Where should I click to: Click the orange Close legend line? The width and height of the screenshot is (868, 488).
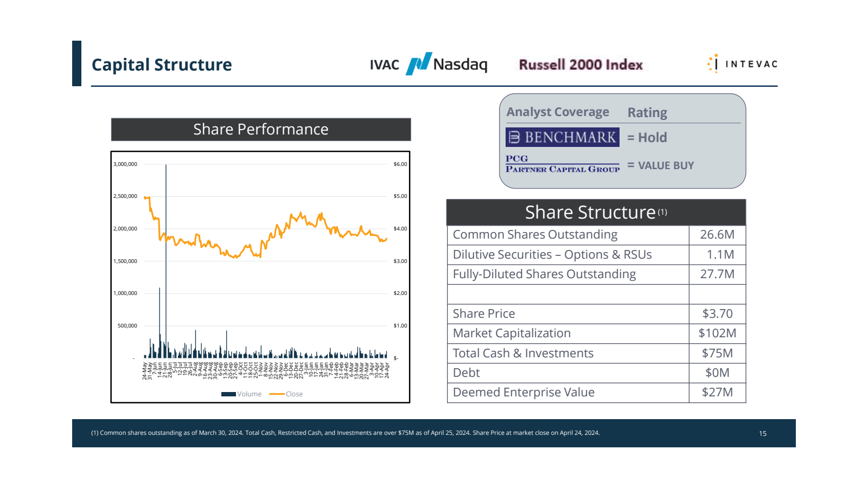[x=277, y=394]
